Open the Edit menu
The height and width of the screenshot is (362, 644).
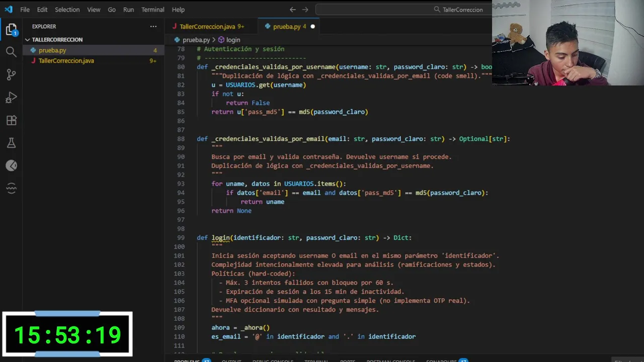pyautogui.click(x=42, y=10)
